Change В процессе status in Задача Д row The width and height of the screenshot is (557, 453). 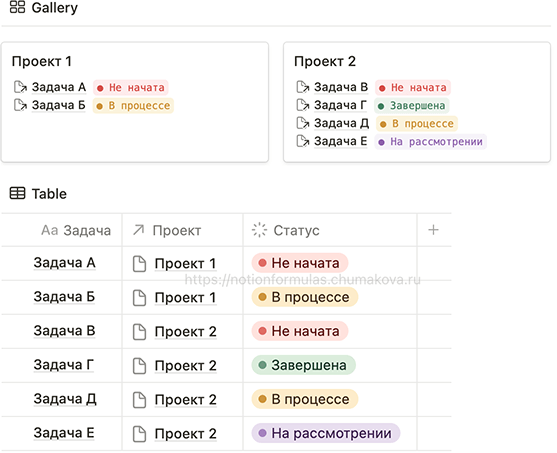[305, 399]
